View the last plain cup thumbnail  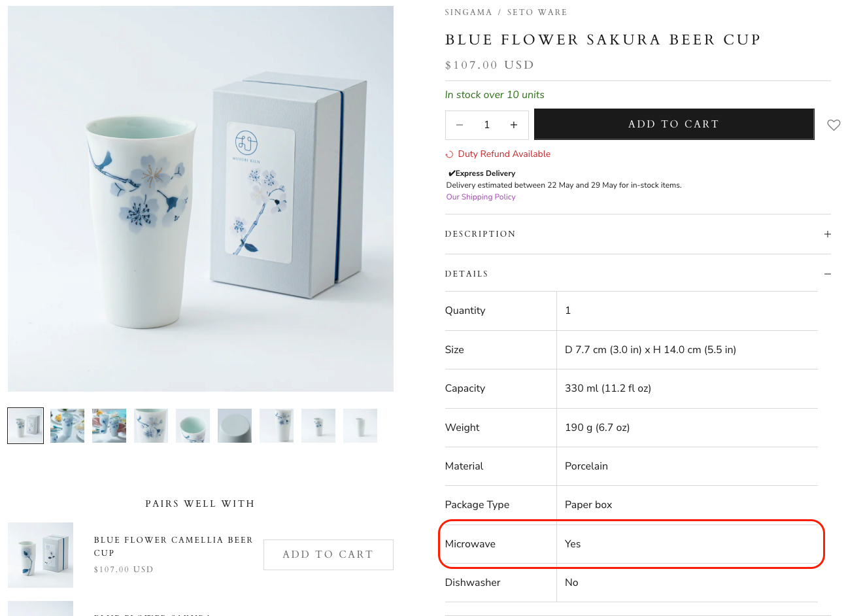[x=360, y=426]
